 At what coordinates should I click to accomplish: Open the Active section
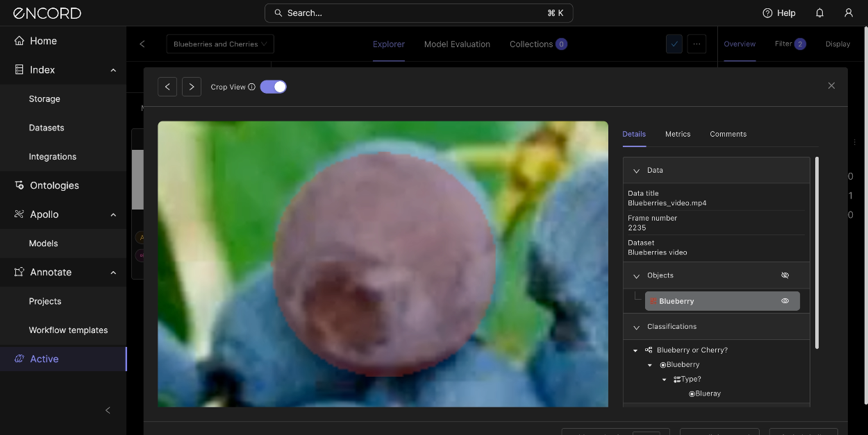[x=63, y=359]
